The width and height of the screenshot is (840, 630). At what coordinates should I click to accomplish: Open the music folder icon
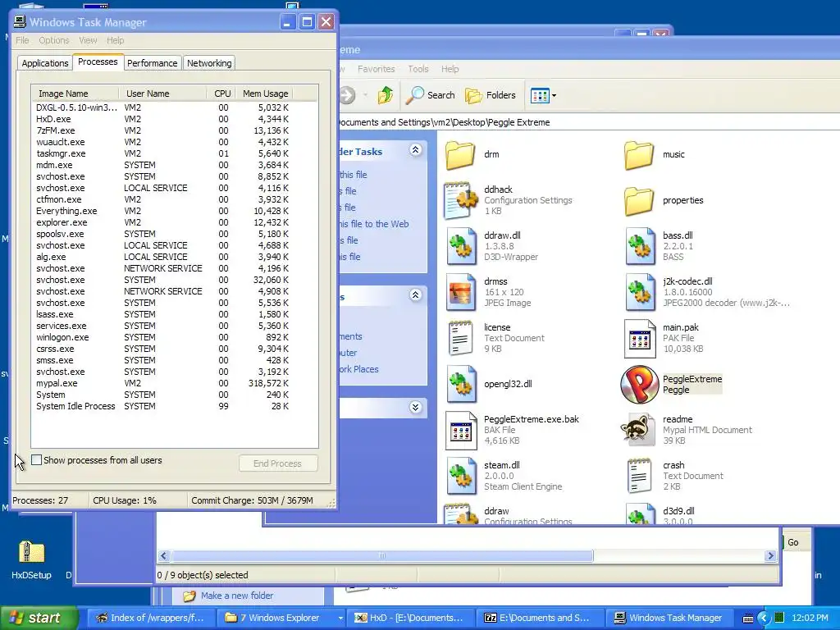[638, 155]
